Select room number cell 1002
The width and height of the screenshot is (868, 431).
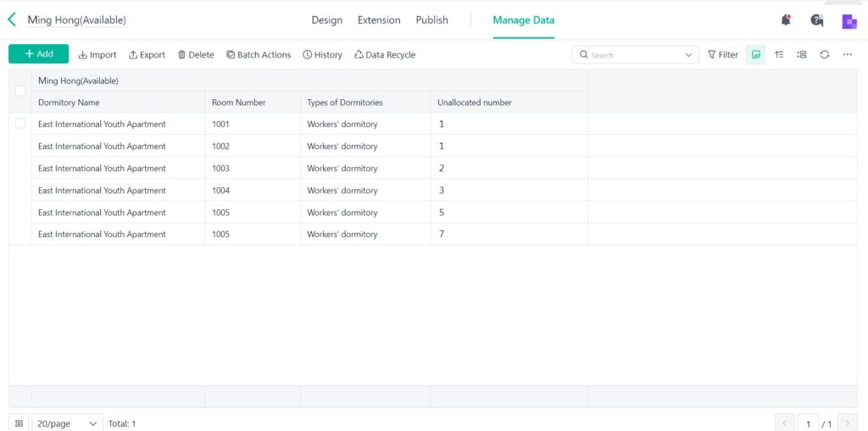pyautogui.click(x=253, y=146)
